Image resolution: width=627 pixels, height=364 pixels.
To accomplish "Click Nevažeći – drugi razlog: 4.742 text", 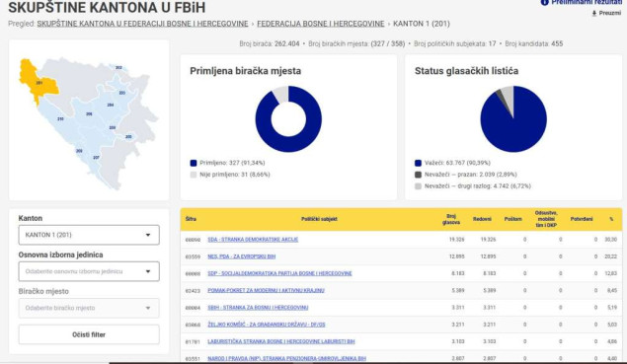I will click(x=478, y=186).
